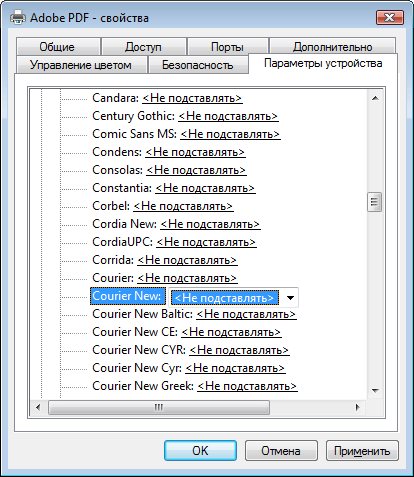
Task: Select the Courier New CE font label
Action: [x=135, y=332]
